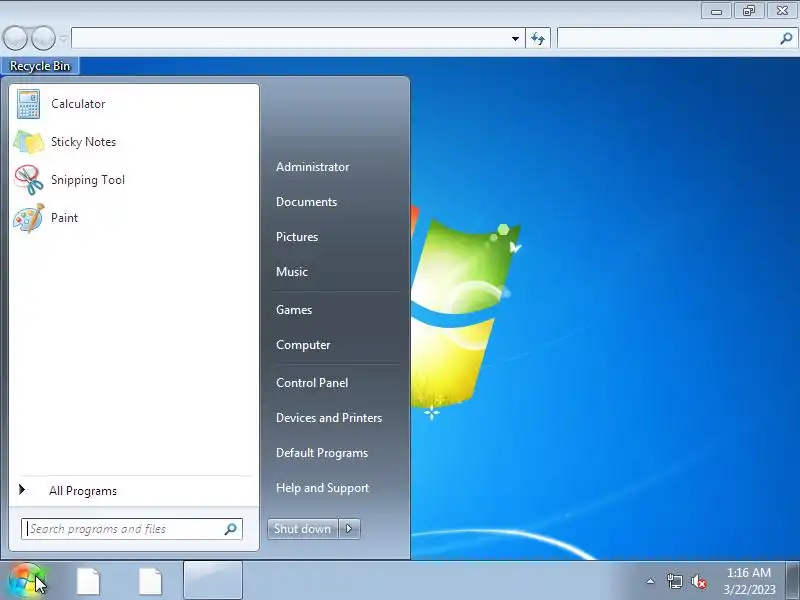This screenshot has height=600, width=800.
Task: Open the recent pages dropdown arrow
Action: (63, 38)
